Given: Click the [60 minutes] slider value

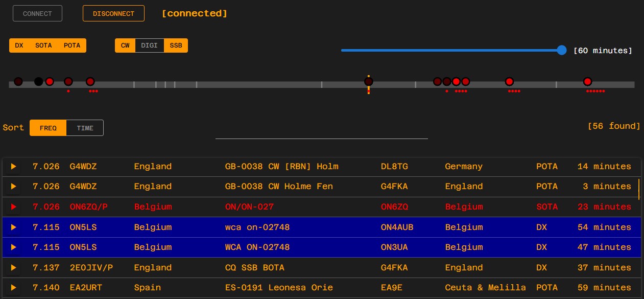Looking at the screenshot, I should coord(603,51).
